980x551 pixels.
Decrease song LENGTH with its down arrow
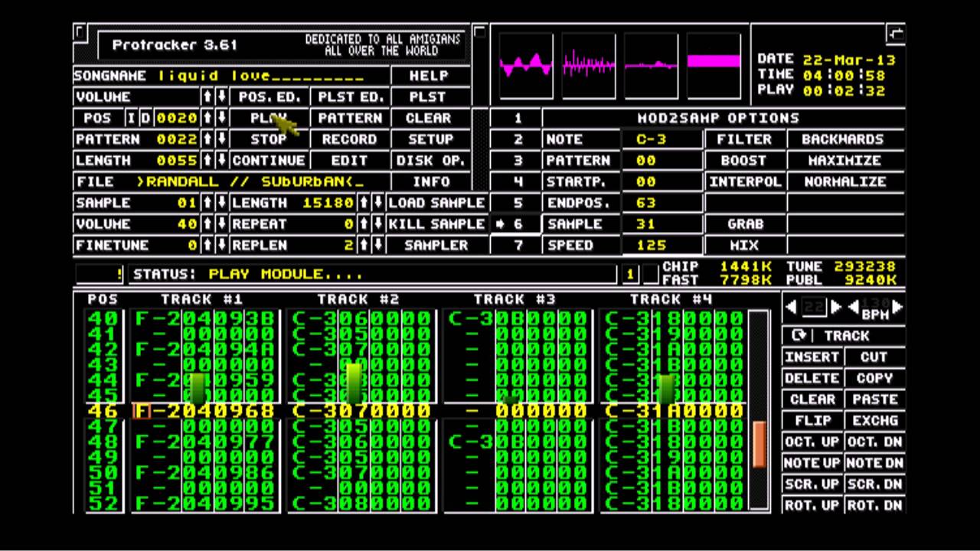pos(220,161)
